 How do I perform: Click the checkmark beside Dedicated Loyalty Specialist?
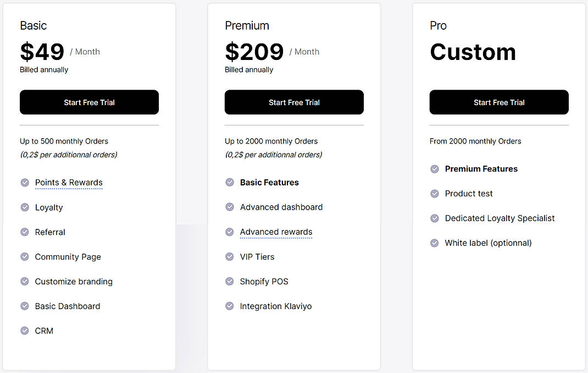tap(435, 218)
